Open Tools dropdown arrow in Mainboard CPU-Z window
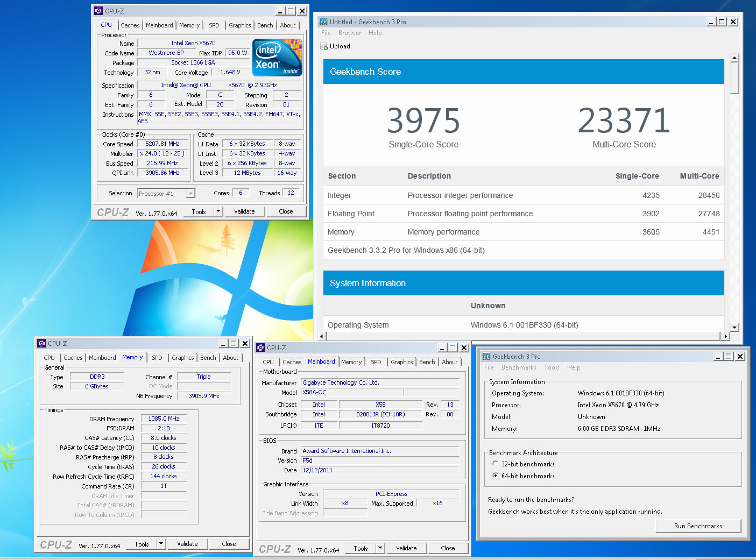The image size is (756, 560). coord(380,548)
